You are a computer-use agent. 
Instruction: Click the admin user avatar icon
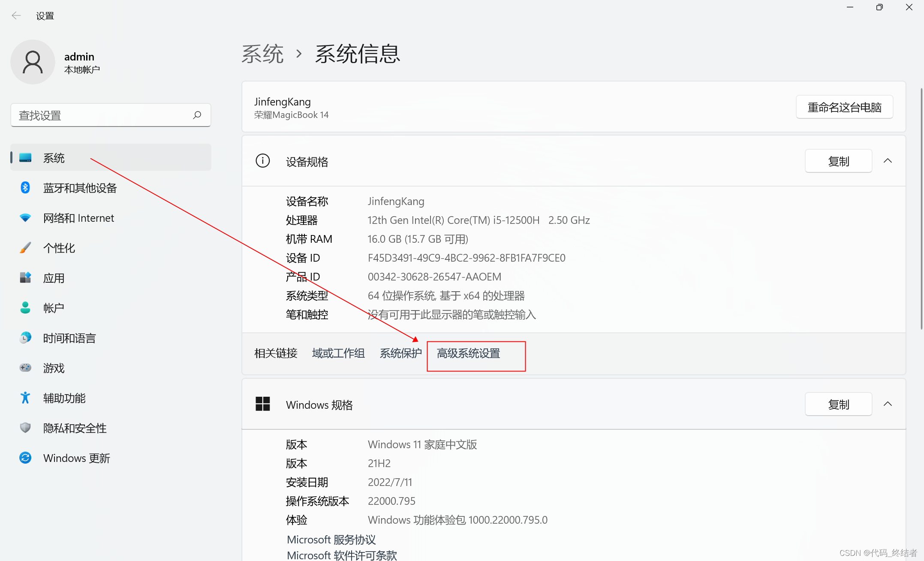tap(33, 62)
